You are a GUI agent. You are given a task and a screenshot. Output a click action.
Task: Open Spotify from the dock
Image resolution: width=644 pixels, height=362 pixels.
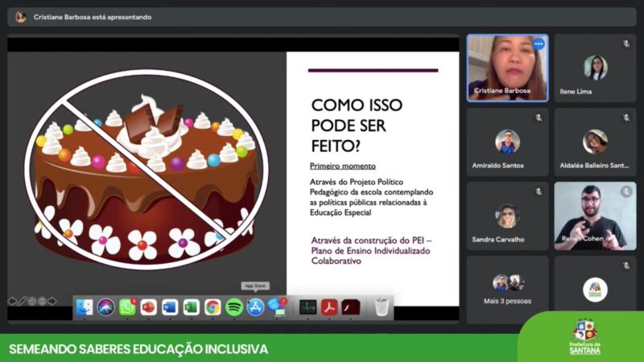pos(234,307)
